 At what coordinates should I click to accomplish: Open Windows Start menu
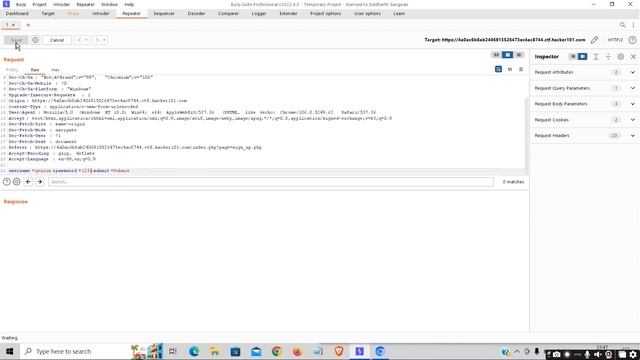9,351
